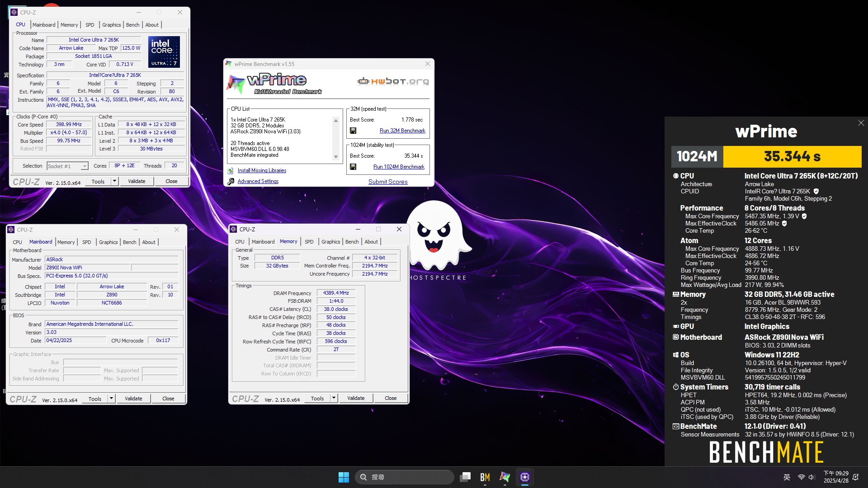Image resolution: width=868 pixels, height=488 pixels.
Task: Switch to Mainboard tab in top-left CPU-Z
Action: (x=44, y=25)
